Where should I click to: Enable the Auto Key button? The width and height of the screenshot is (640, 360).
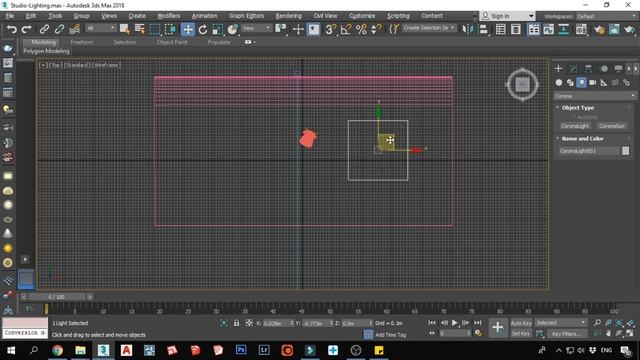click(x=521, y=323)
